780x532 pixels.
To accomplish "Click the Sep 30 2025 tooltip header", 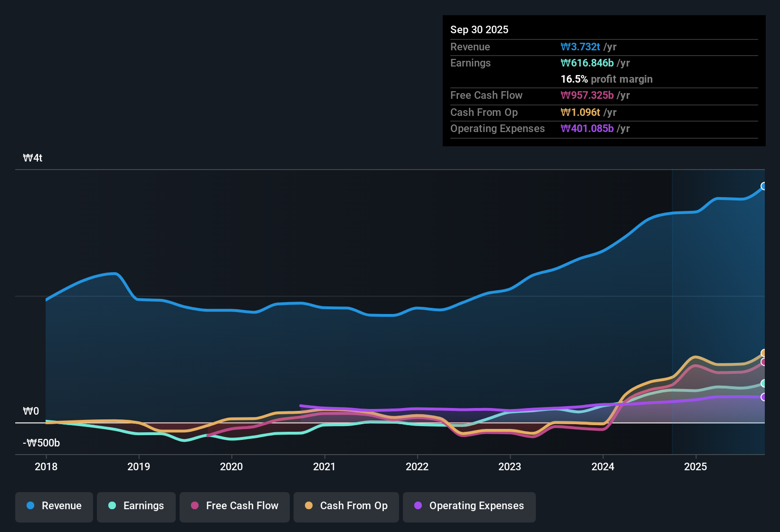I will (479, 29).
